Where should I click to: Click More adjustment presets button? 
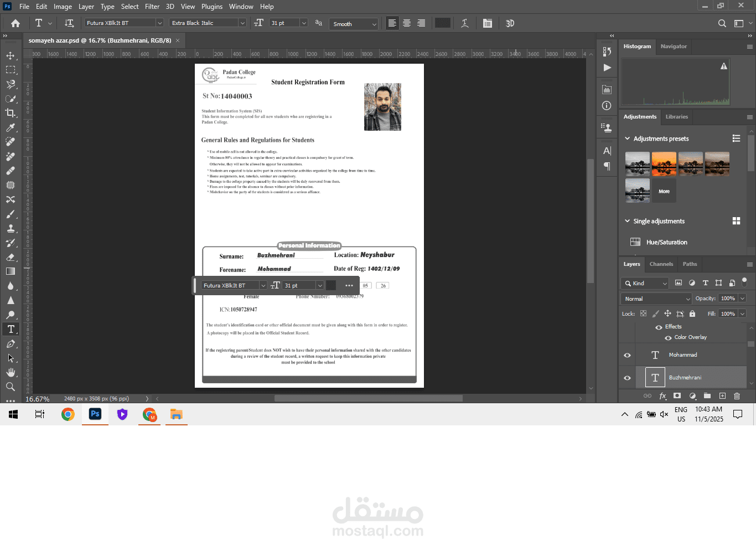point(664,191)
